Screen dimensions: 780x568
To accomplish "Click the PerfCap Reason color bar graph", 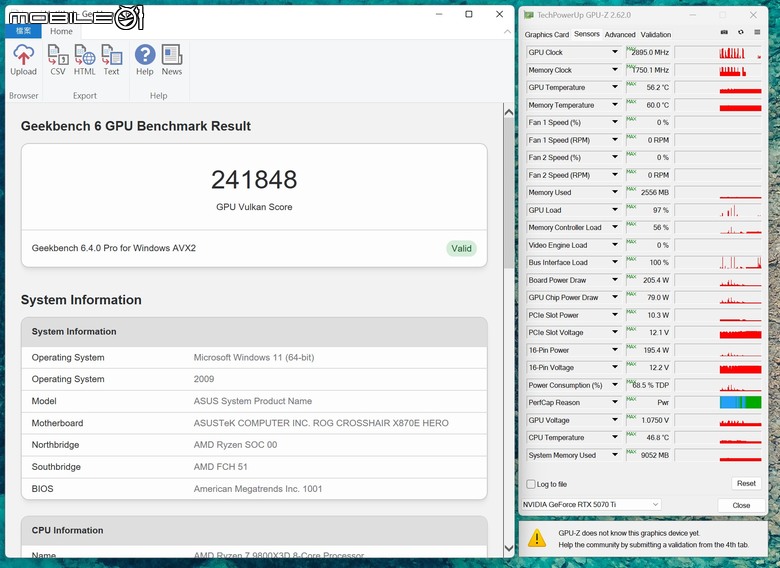I will coord(740,402).
